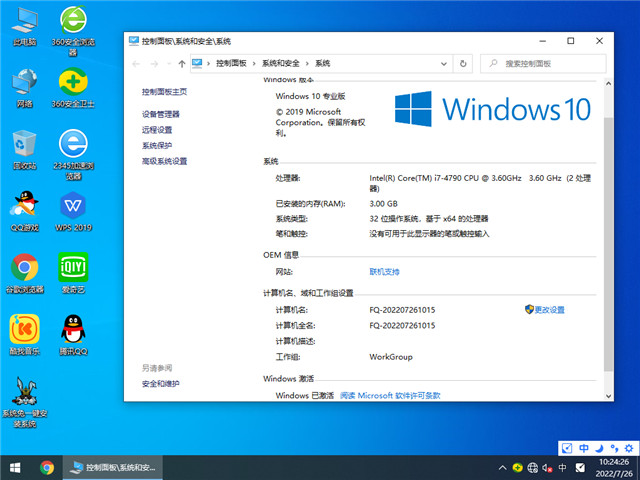Open the 联机支持 website link
Viewport: 640px width, 480px height.
pos(384,272)
